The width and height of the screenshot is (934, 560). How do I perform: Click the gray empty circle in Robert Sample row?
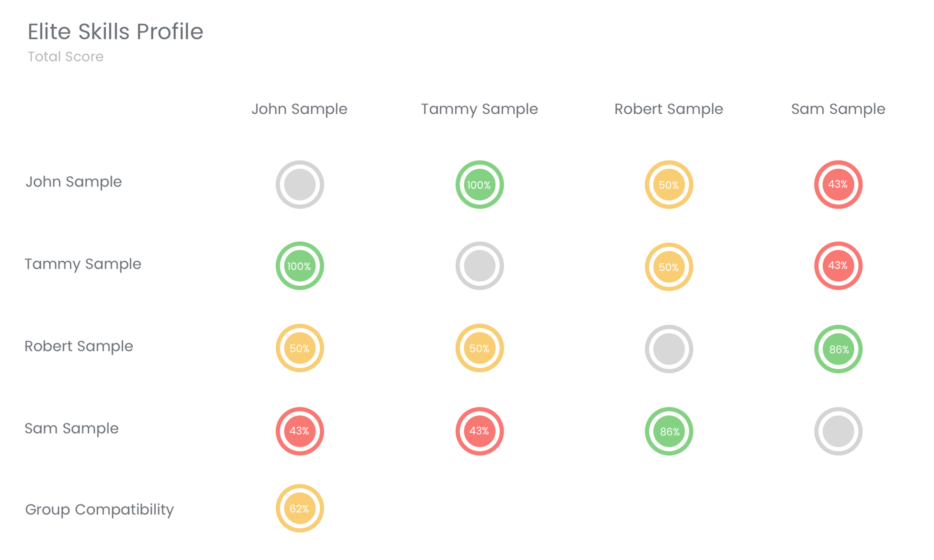click(x=669, y=349)
